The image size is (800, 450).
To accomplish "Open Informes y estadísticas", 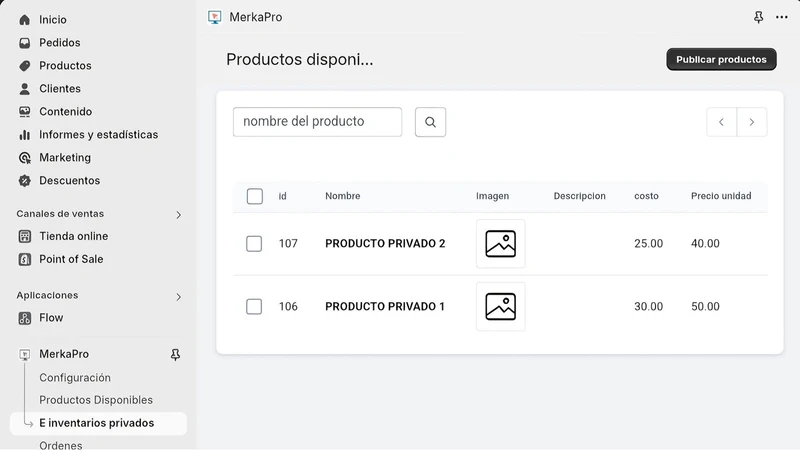I will tap(98, 135).
